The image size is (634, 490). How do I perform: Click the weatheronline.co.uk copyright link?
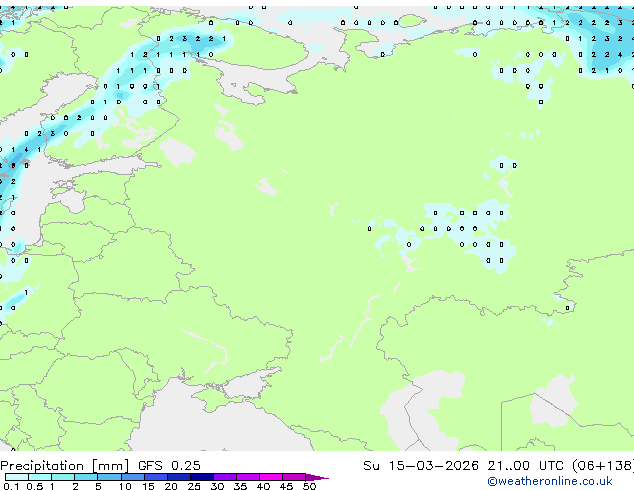(550, 481)
